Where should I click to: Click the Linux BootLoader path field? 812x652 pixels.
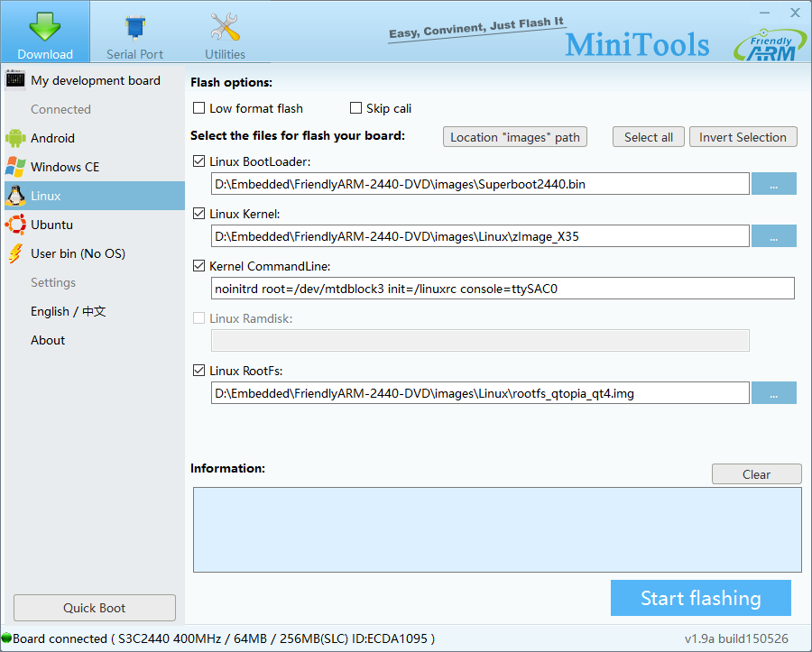click(480, 184)
